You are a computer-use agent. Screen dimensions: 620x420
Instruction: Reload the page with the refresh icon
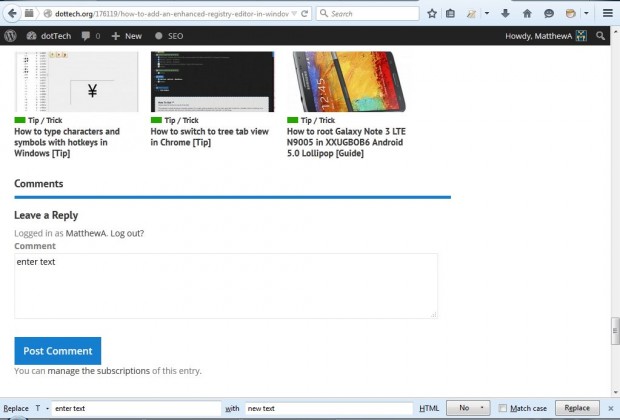tap(304, 14)
